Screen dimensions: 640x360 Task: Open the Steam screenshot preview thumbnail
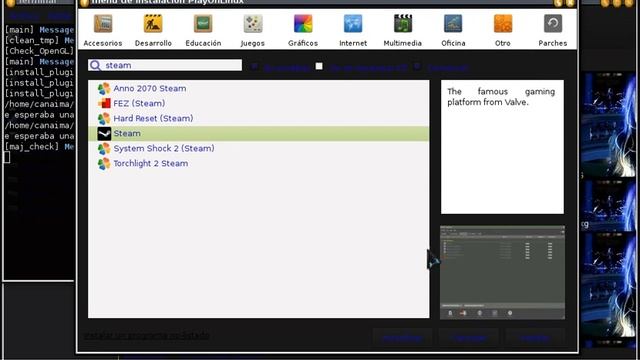502,272
